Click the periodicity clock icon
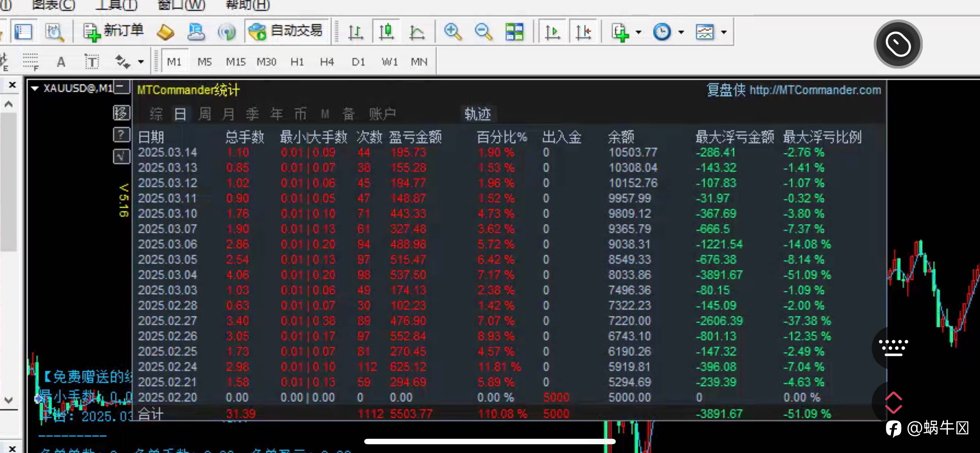 click(x=662, y=32)
